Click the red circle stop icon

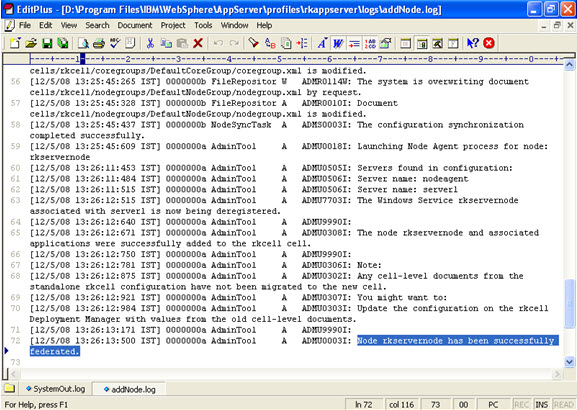(489, 43)
